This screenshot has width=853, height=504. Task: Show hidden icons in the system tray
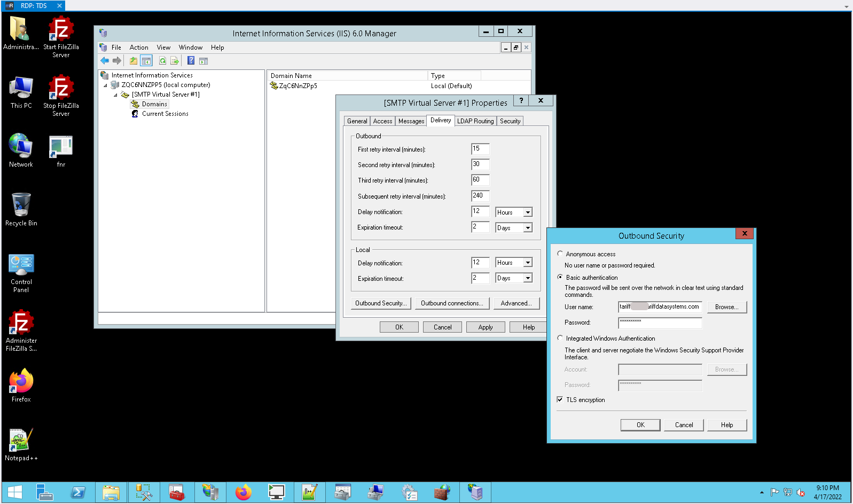coord(762,492)
